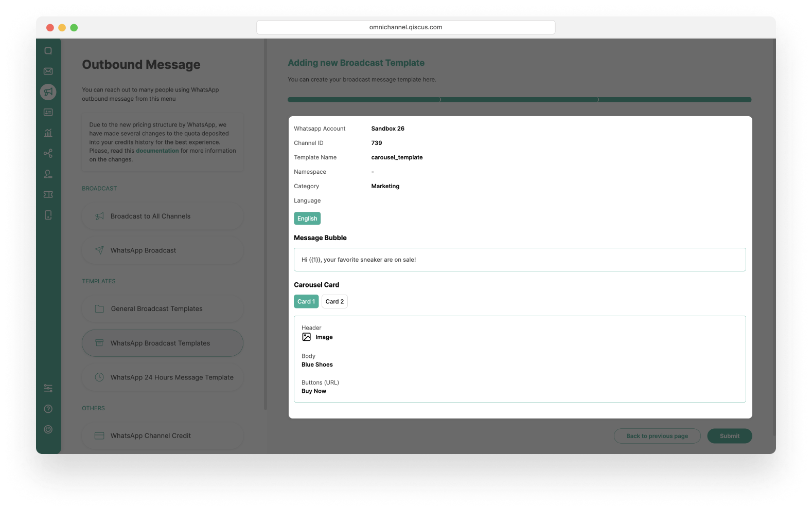
Task: Click the browser address bar omnichannel.qiscus.com
Action: click(x=406, y=27)
